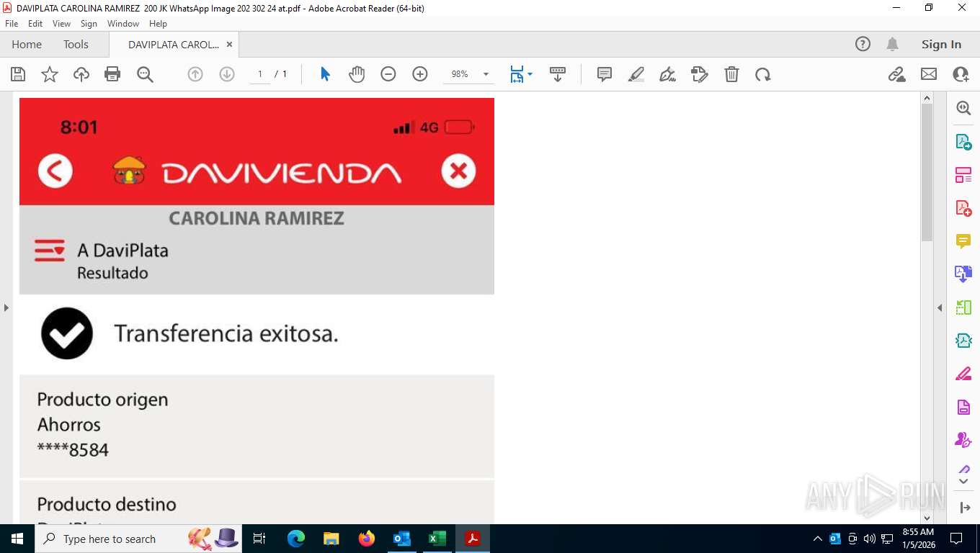This screenshot has height=553, width=980.
Task: Select the highlight text tool
Action: pyautogui.click(x=636, y=74)
